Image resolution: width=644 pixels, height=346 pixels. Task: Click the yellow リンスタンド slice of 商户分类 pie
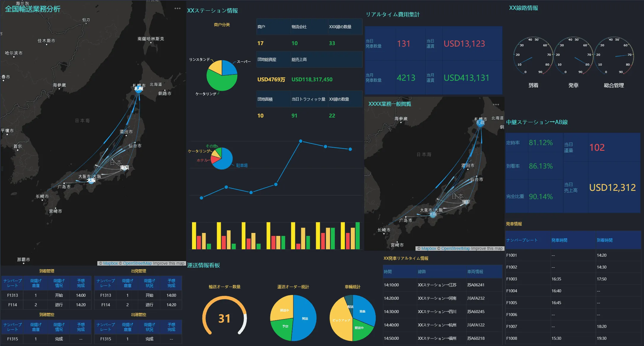216,67
